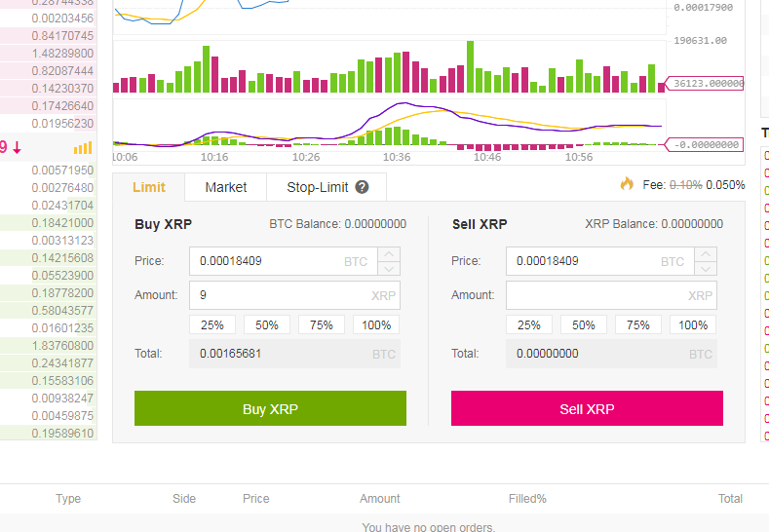Click the Sell XRP Amount input field
The width and height of the screenshot is (769, 532).
[611, 295]
